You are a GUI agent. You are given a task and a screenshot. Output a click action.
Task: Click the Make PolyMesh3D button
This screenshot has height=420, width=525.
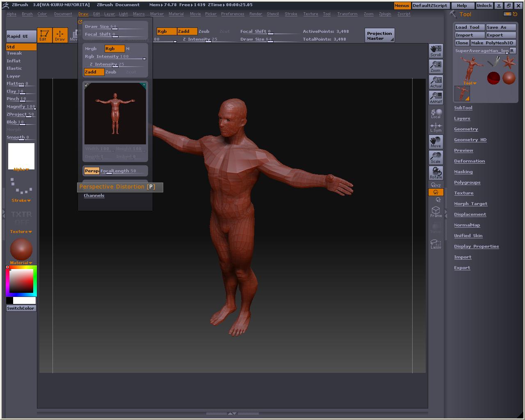click(x=493, y=43)
